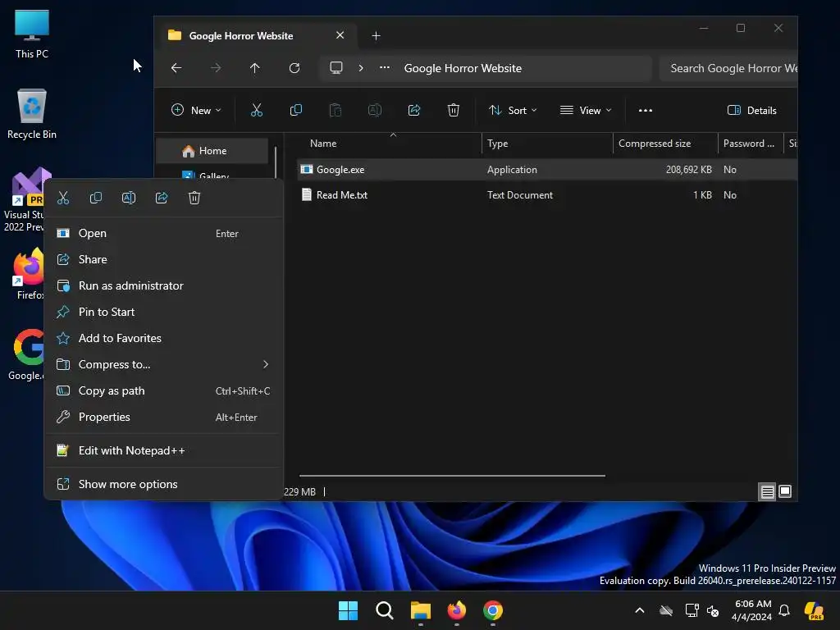Refresh the folder view

tap(294, 68)
